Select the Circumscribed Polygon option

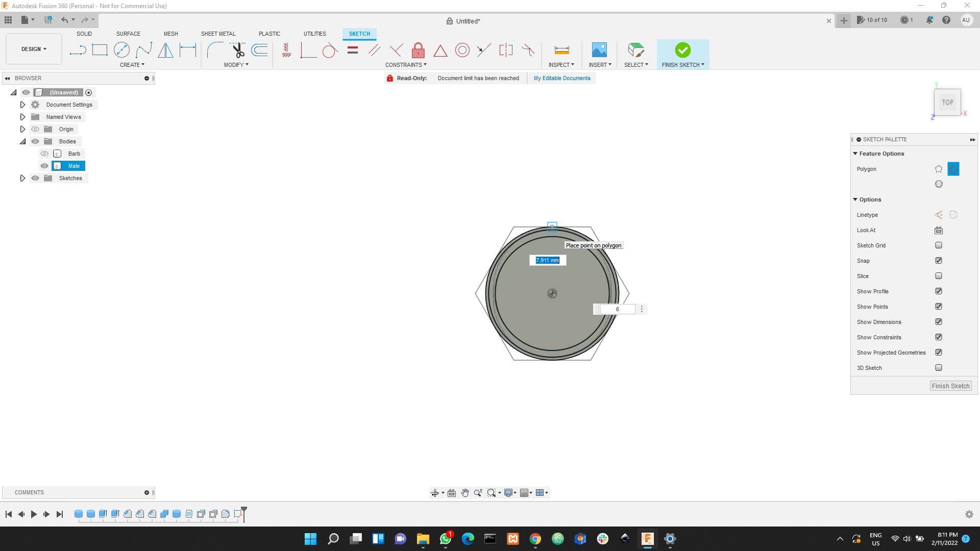click(x=953, y=169)
